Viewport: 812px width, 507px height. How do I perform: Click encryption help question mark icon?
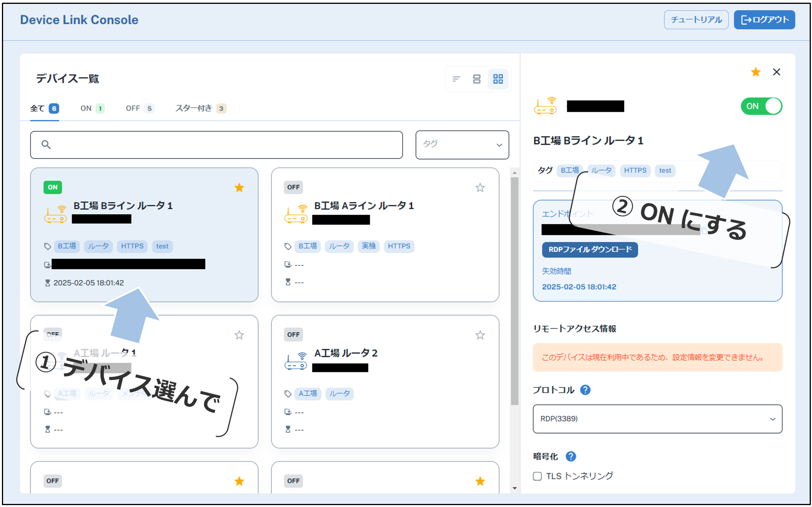pos(571,456)
